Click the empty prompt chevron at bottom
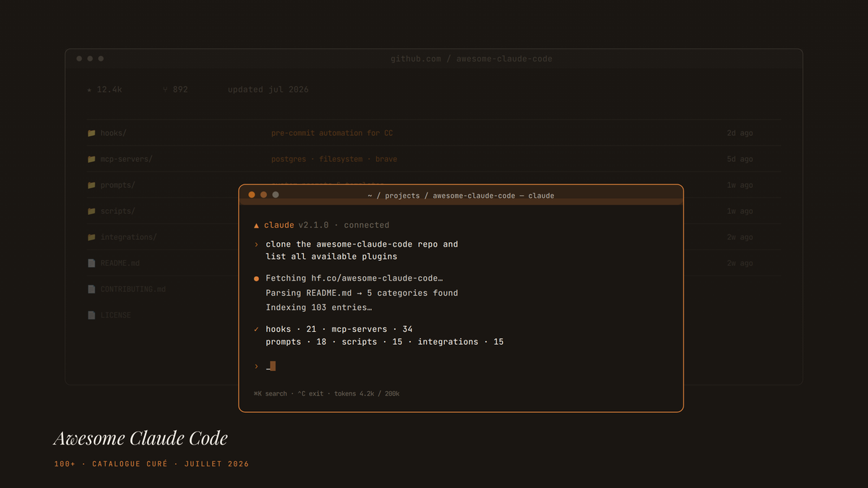This screenshot has height=488, width=868. click(257, 367)
